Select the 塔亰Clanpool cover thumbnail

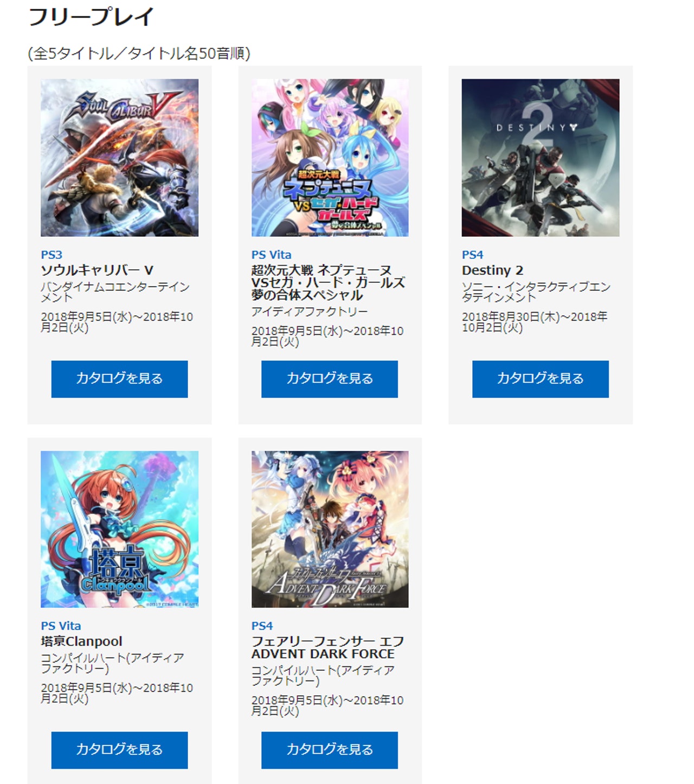pos(119,529)
